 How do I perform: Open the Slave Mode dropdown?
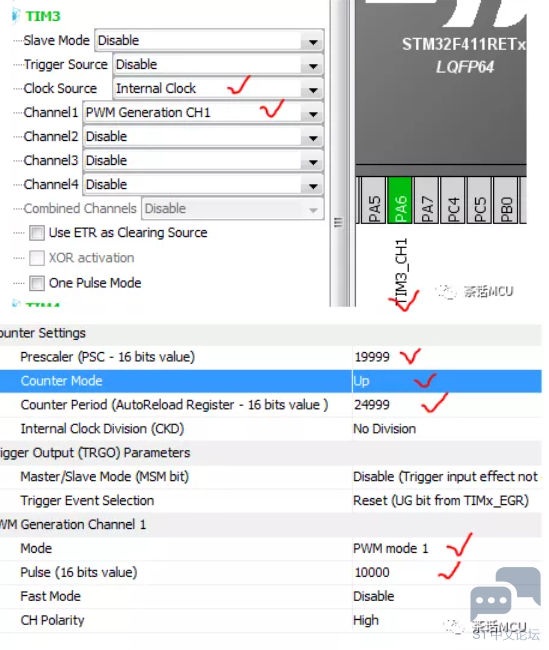209,41
